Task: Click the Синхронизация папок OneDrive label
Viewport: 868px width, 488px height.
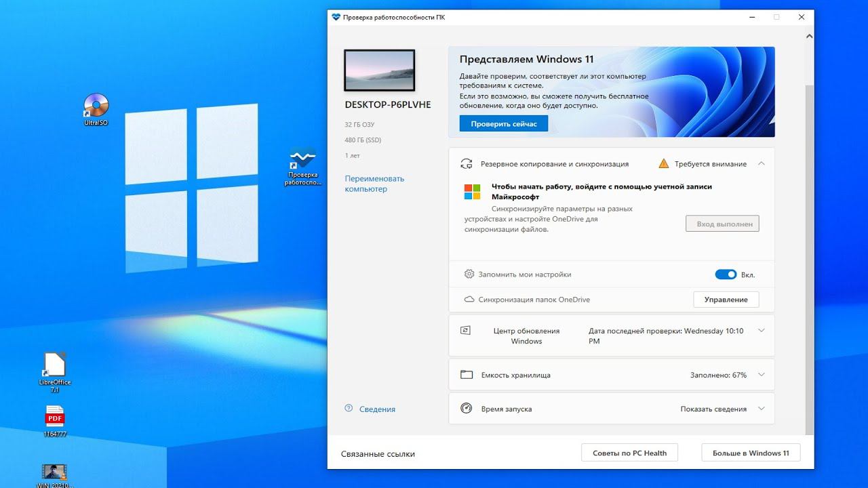Action: (x=534, y=300)
